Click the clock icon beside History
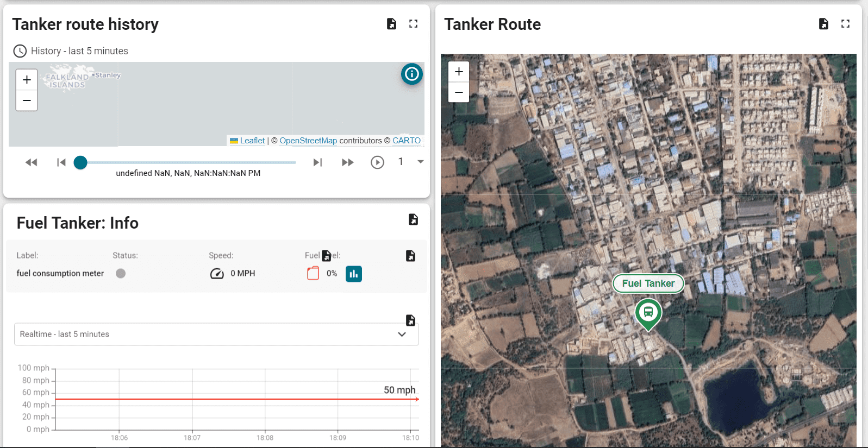 point(20,51)
